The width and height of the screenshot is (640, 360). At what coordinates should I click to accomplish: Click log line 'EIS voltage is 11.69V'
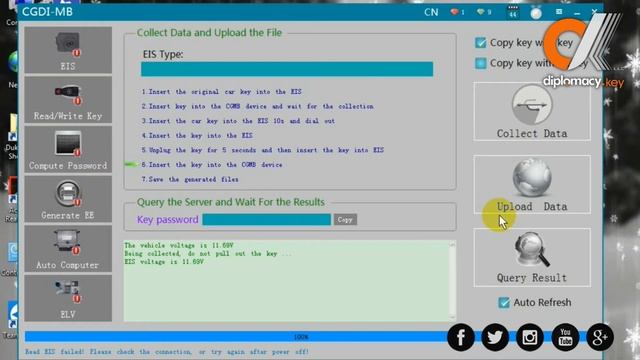(x=164, y=262)
